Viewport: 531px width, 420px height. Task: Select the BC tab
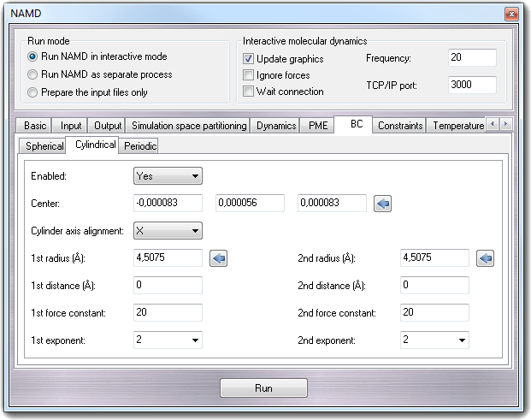click(353, 124)
